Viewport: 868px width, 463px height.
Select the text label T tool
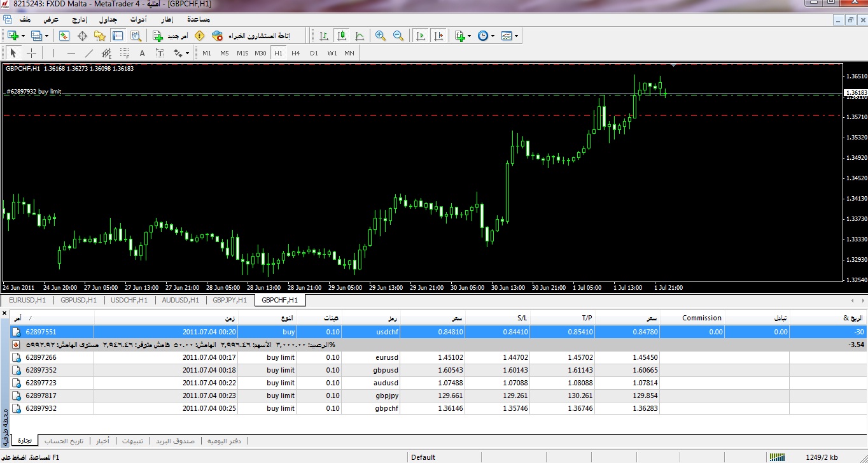160,53
